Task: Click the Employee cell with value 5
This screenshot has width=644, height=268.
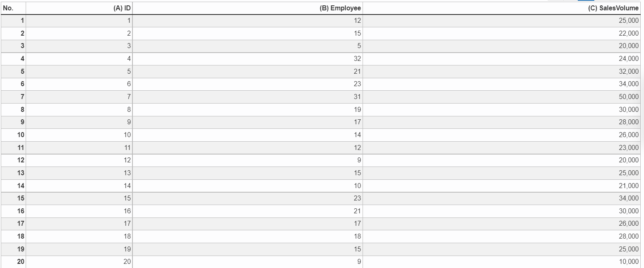Action: [x=248, y=46]
